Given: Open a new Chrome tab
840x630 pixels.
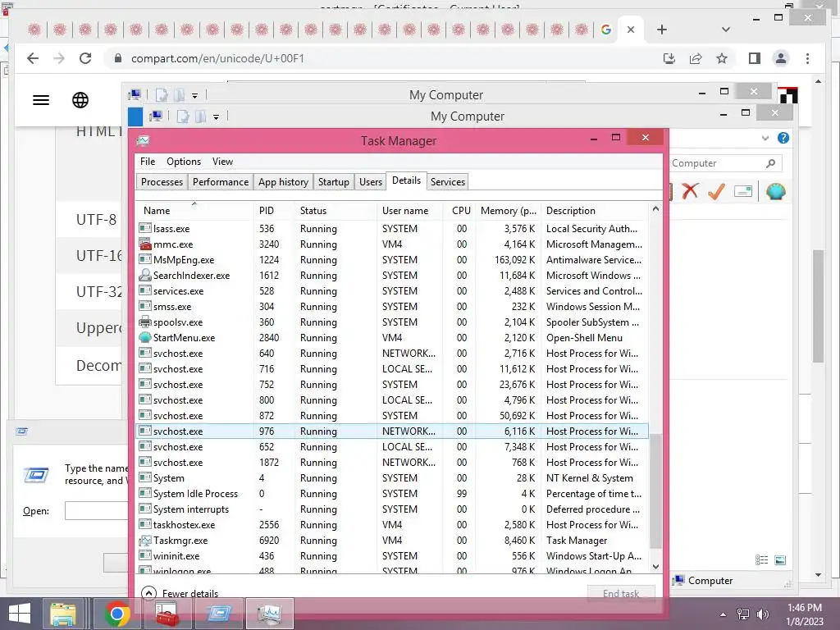Looking at the screenshot, I should pos(662,30).
